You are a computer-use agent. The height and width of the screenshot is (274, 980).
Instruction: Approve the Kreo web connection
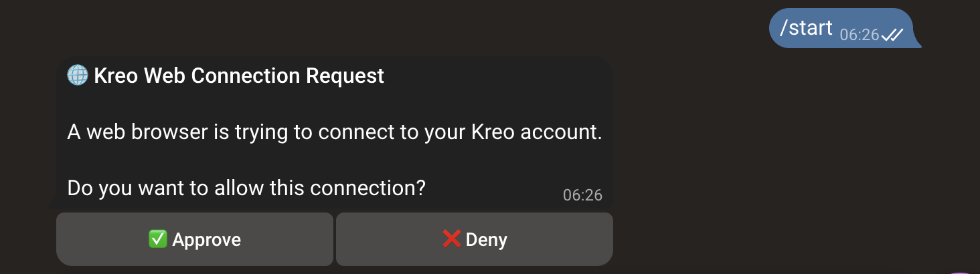[194, 239]
